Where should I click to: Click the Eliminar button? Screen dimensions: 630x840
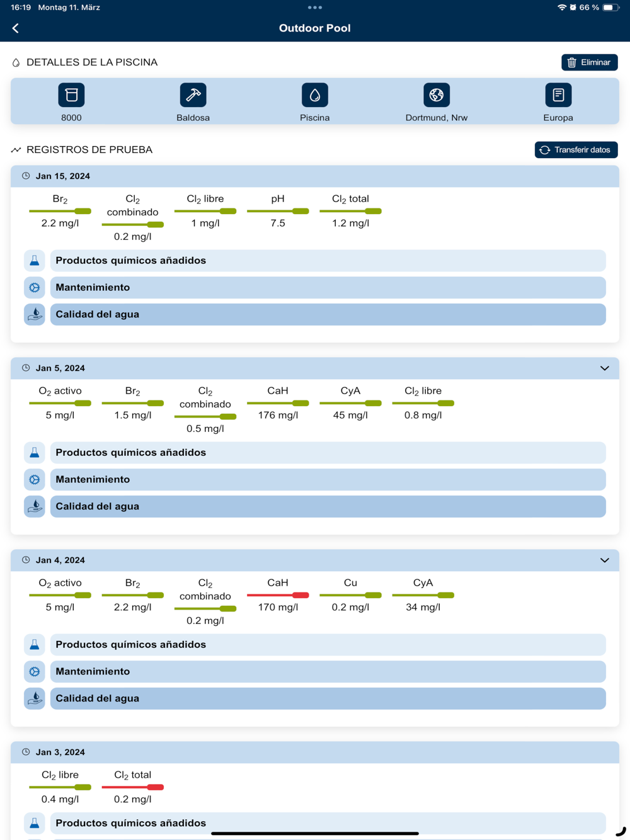click(590, 62)
